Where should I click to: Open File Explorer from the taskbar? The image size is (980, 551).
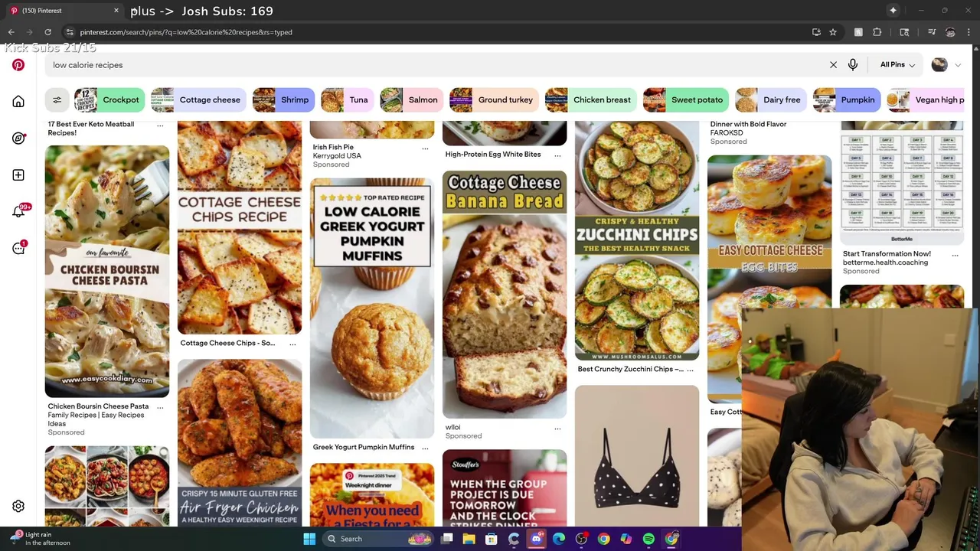click(469, 539)
